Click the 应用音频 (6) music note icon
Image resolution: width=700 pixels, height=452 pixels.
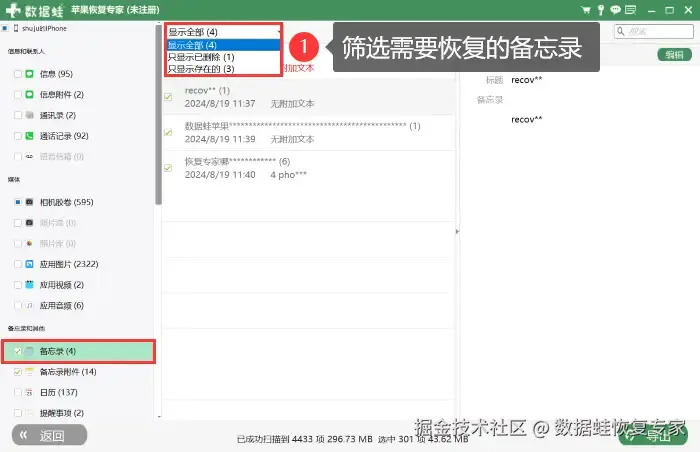click(29, 306)
